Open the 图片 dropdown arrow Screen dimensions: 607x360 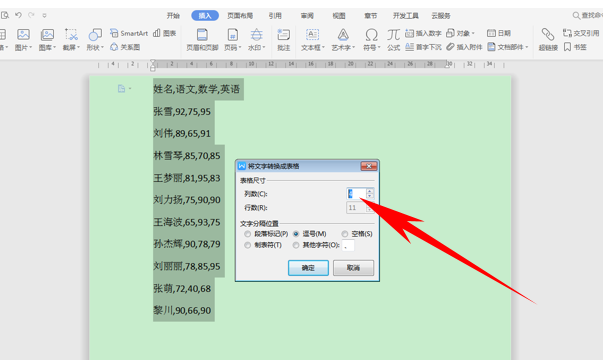pyautogui.click(x=31, y=48)
